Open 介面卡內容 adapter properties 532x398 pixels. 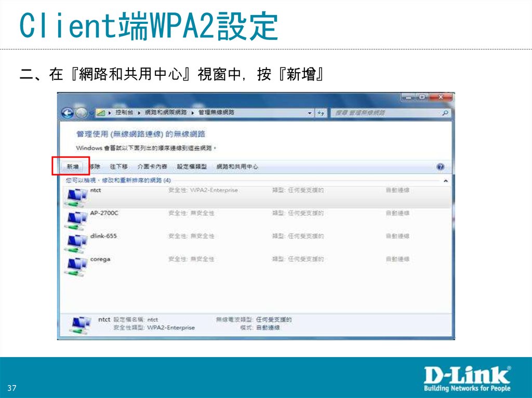(152, 167)
